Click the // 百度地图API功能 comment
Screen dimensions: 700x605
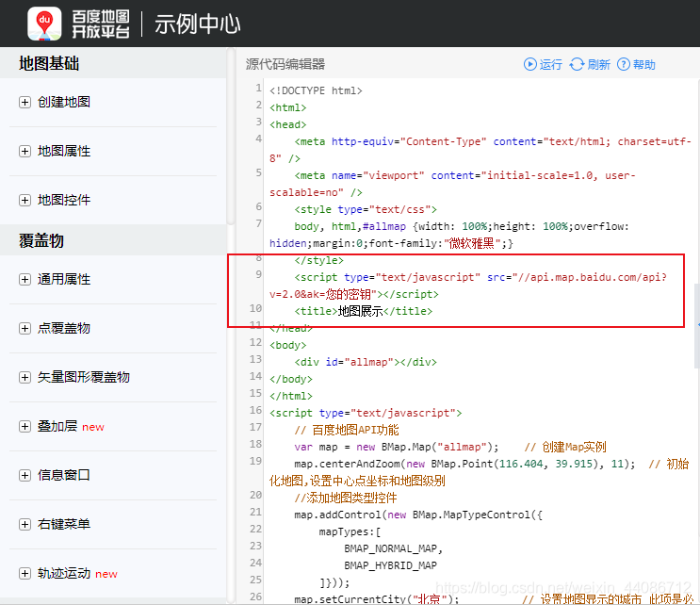[x=347, y=430]
